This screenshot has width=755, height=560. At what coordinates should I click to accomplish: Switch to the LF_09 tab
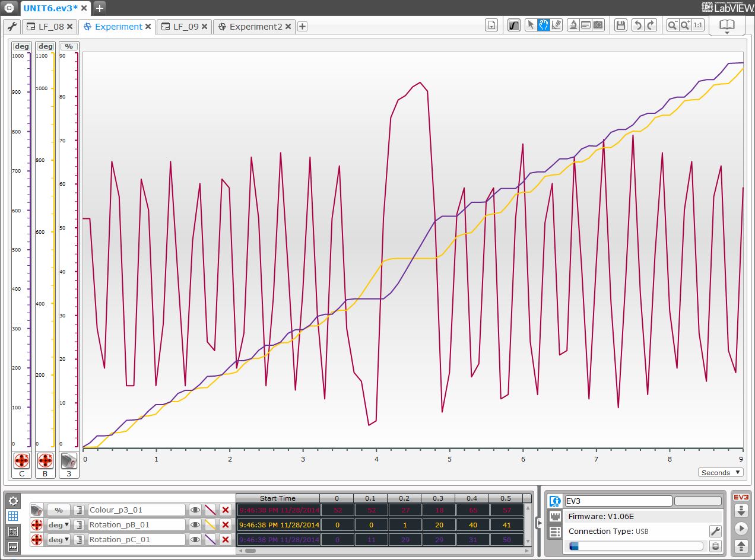click(185, 27)
